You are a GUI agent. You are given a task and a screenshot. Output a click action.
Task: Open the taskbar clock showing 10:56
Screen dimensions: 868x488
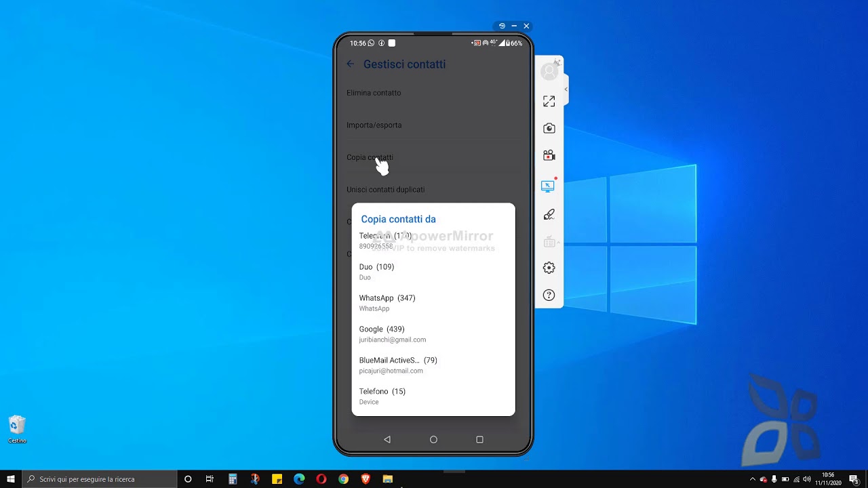click(x=828, y=479)
